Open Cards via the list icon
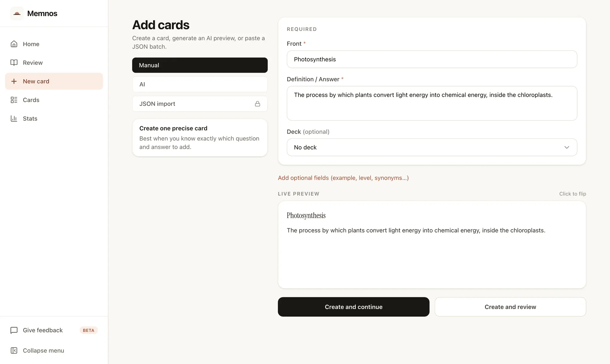610x364 pixels. 14,100
